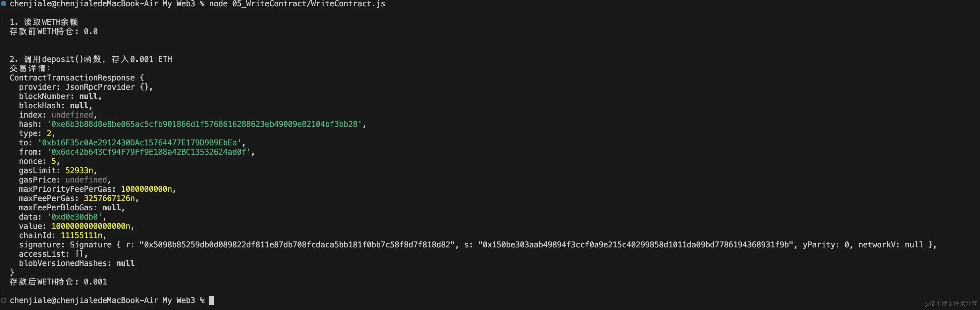Click the 存款后WETH持仓 0.001 line

click(58, 282)
